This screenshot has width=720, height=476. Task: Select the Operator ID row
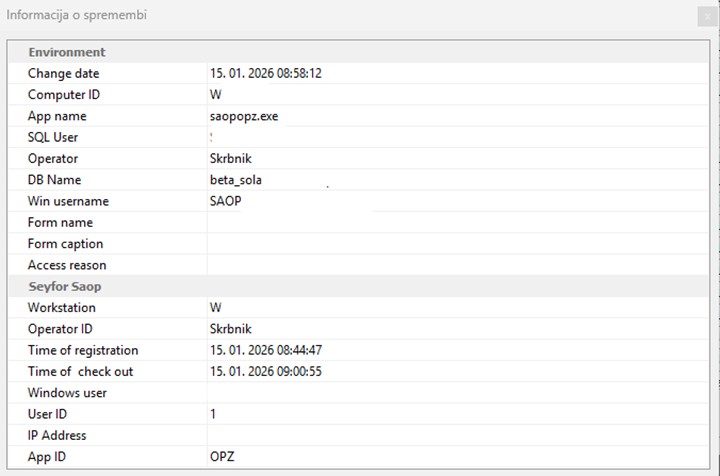tap(60, 329)
